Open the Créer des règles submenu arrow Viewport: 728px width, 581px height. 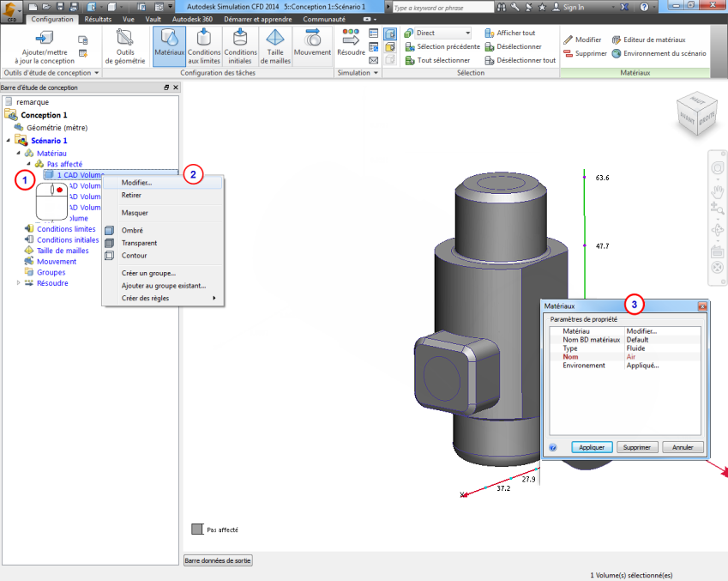tap(214, 298)
